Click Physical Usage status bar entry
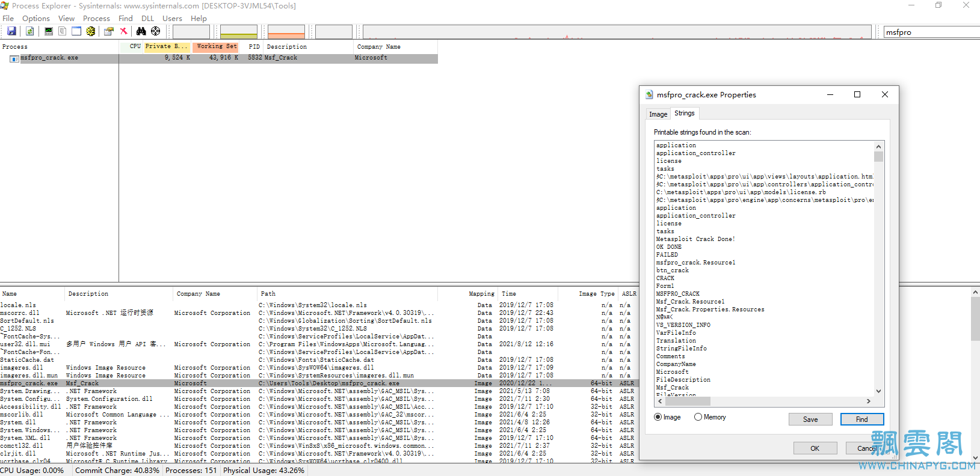980x476 pixels. click(264, 471)
